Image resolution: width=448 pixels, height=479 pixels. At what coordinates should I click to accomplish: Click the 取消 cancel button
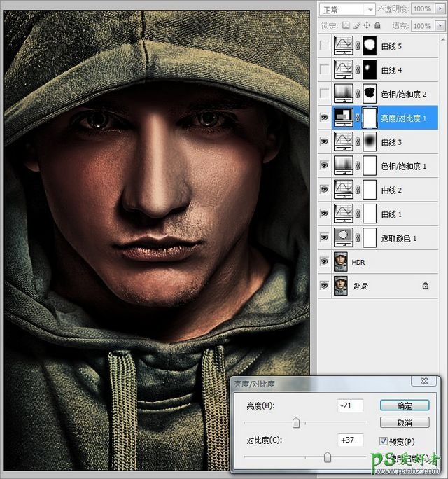405,423
